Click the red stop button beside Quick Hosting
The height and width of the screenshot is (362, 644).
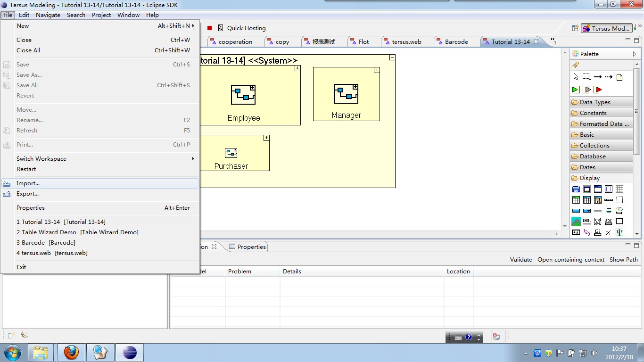210,28
